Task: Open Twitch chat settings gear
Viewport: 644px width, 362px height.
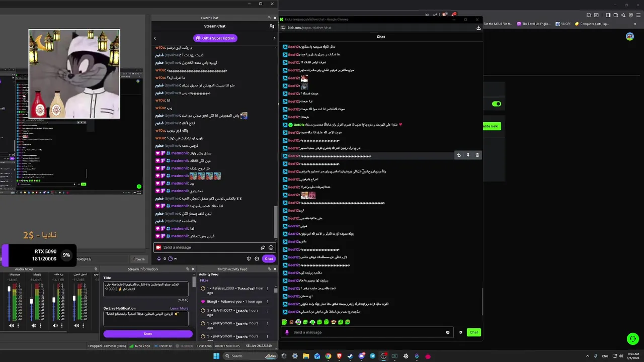Action: (257, 258)
